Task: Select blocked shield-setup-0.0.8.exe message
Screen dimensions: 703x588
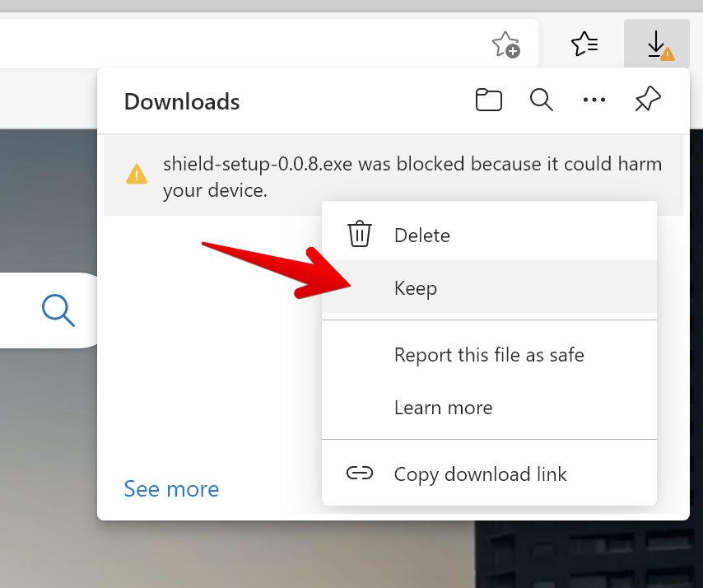Action: [x=393, y=177]
